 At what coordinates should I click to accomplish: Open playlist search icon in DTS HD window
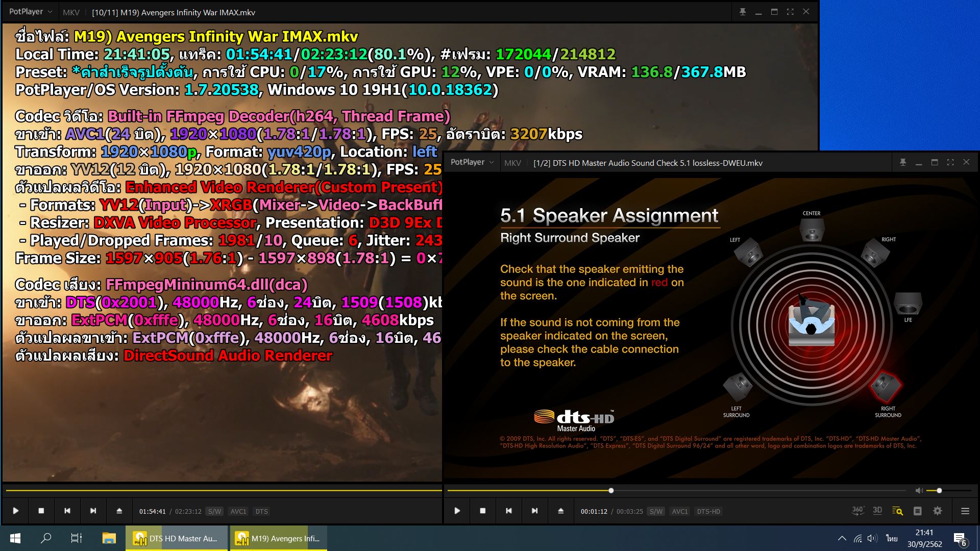tap(897, 511)
